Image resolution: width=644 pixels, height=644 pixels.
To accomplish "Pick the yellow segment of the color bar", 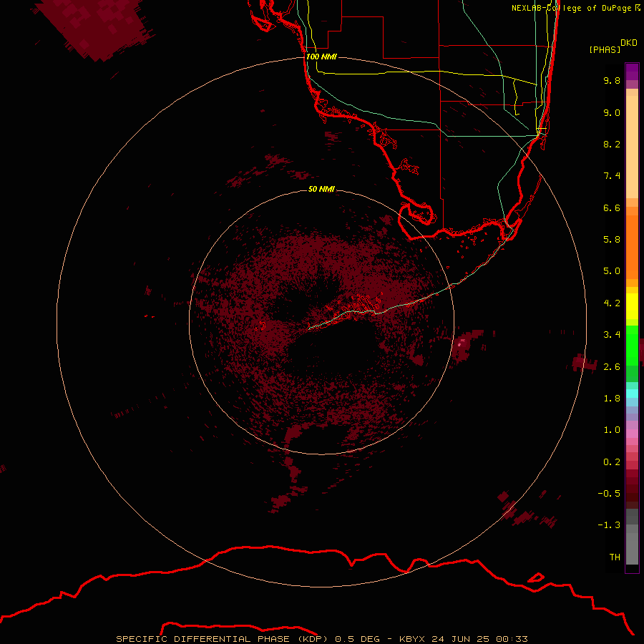I will point(632,306).
